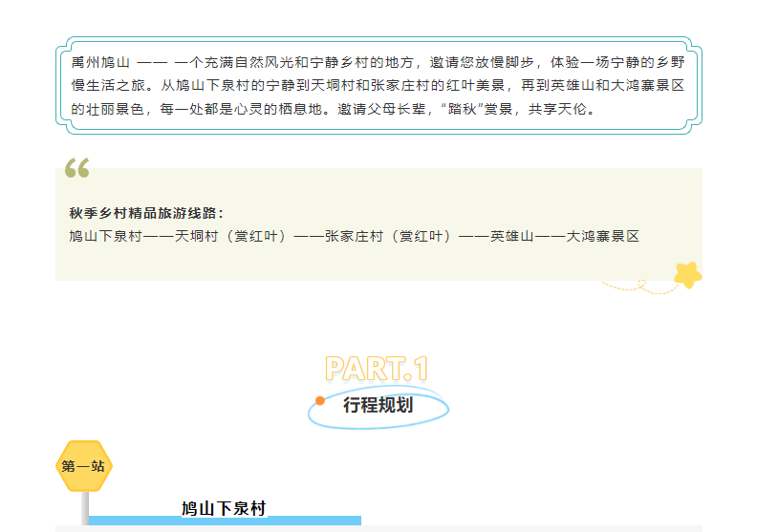Image resolution: width=778 pixels, height=532 pixels.
Task: Click the yellow star decoration
Action: pos(687,275)
